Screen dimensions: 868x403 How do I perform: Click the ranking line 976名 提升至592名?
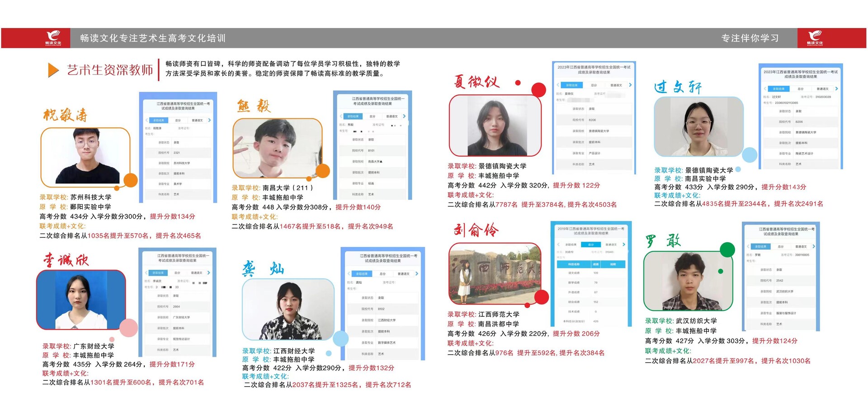[526, 352]
